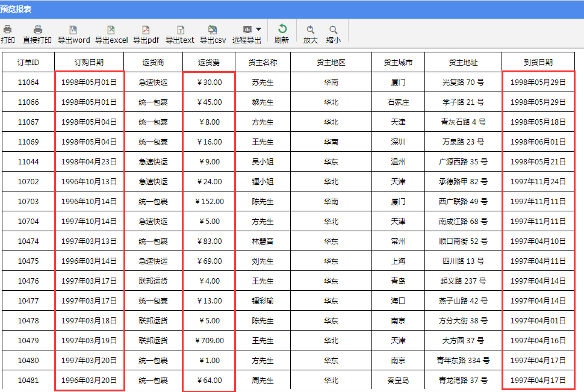Screen dimensions: 584x392
Task: Expand the 远程导出 dropdown arrow
Action: point(258,29)
